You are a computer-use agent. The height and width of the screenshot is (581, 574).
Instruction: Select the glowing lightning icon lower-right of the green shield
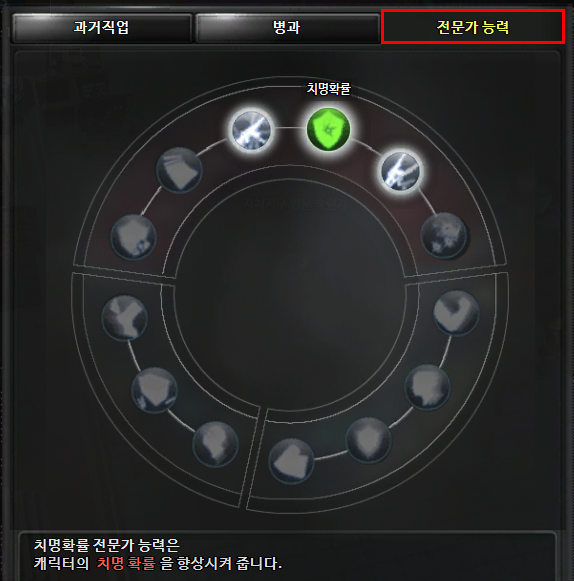click(401, 172)
